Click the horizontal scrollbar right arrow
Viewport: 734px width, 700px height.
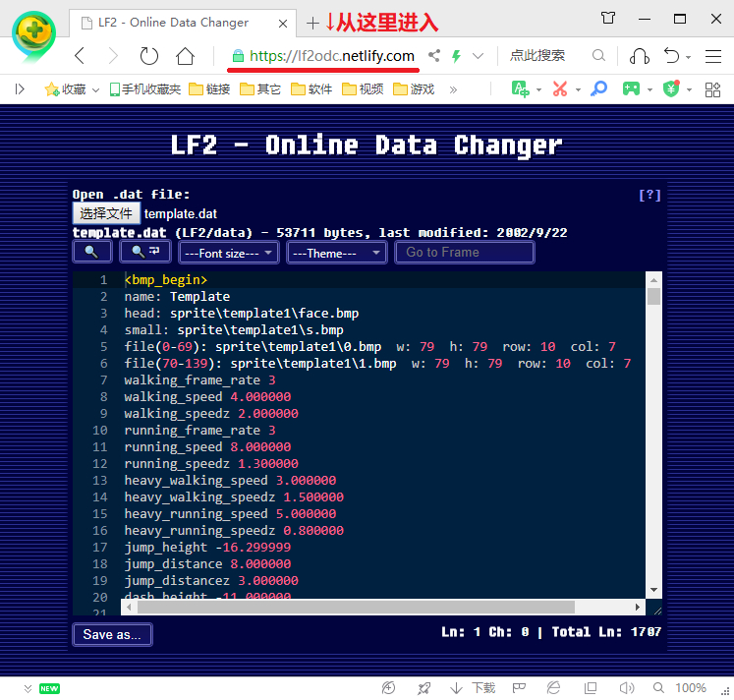click(x=637, y=607)
